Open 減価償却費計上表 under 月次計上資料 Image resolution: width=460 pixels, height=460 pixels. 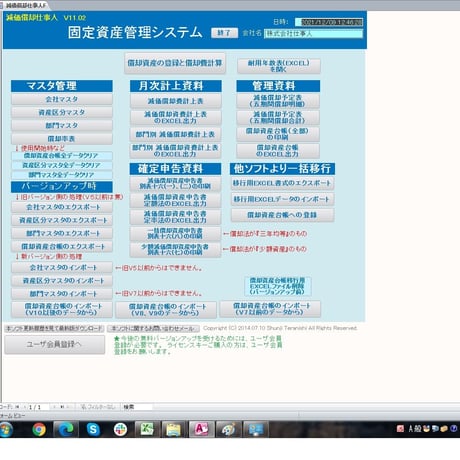[175, 101]
